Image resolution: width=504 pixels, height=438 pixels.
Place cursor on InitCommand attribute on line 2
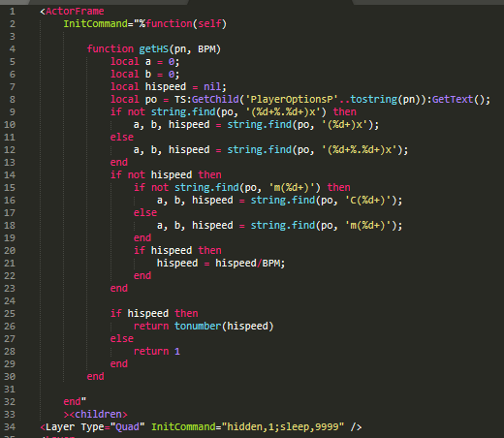click(96, 24)
